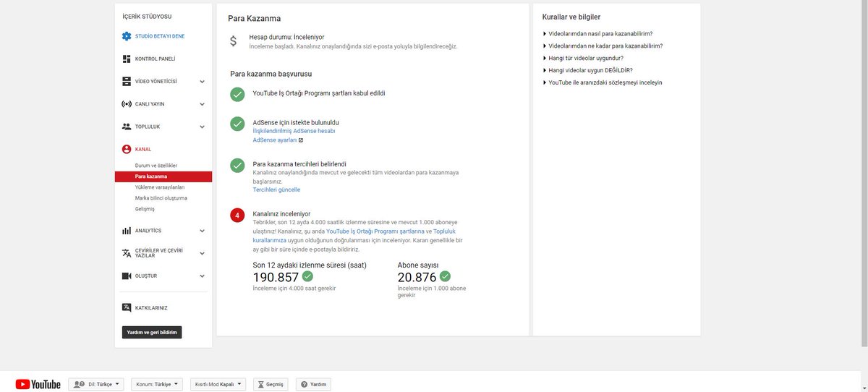868x392 pixels.
Task: Click green check beside YouTube İş Ortağı Programı
Action: pos(237,94)
